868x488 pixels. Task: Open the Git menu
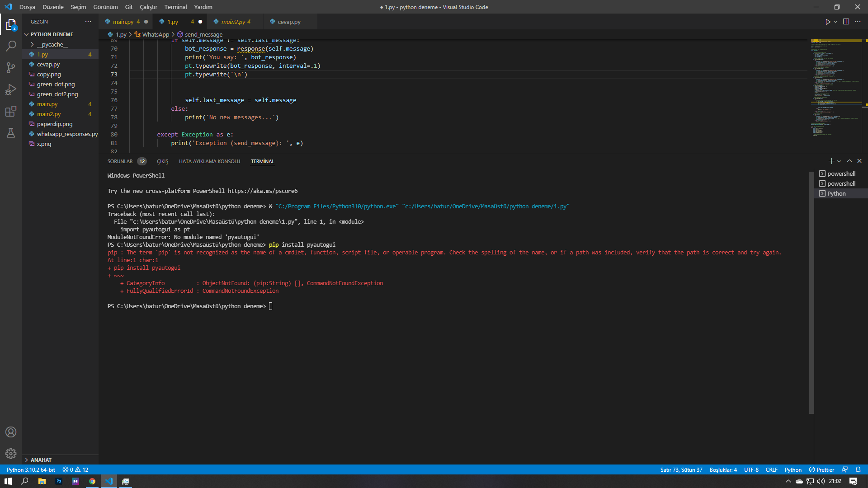click(129, 7)
